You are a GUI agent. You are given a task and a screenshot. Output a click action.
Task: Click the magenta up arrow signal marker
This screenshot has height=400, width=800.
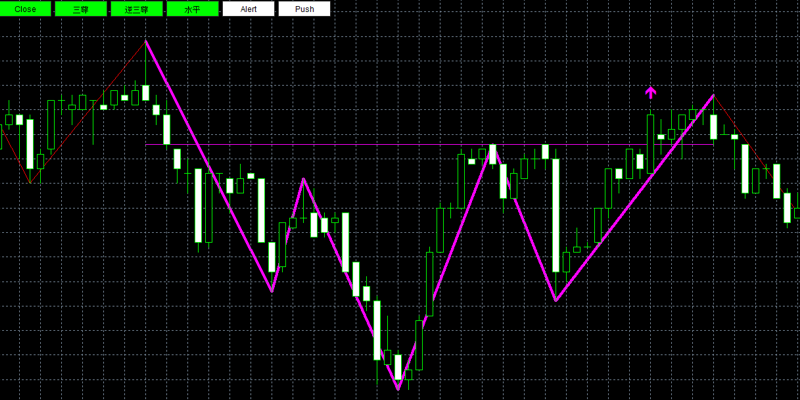(x=650, y=92)
